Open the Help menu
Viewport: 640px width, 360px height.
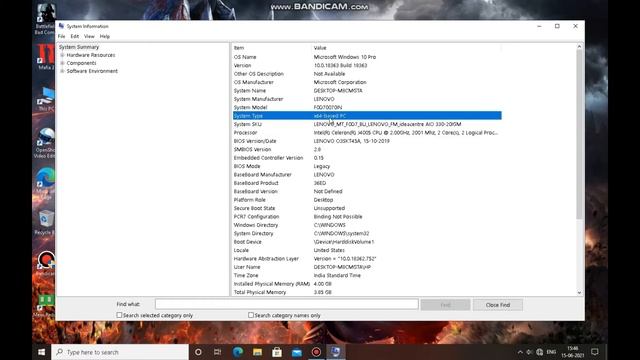tap(104, 36)
